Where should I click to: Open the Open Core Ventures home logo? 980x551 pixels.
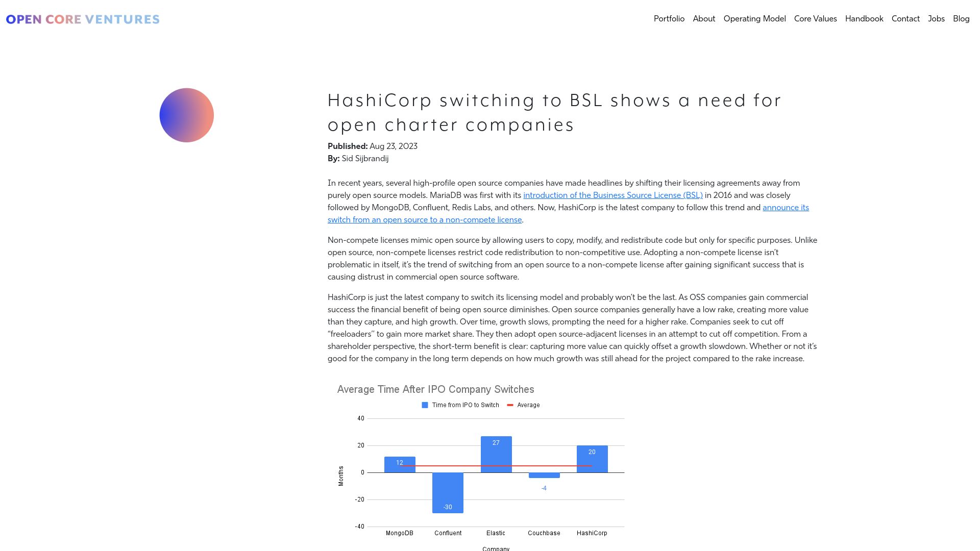point(83,19)
